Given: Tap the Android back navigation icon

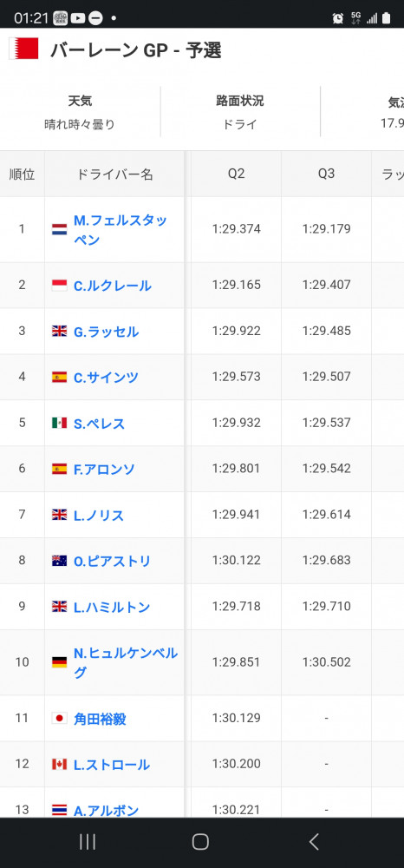Looking at the screenshot, I should (x=313, y=842).
